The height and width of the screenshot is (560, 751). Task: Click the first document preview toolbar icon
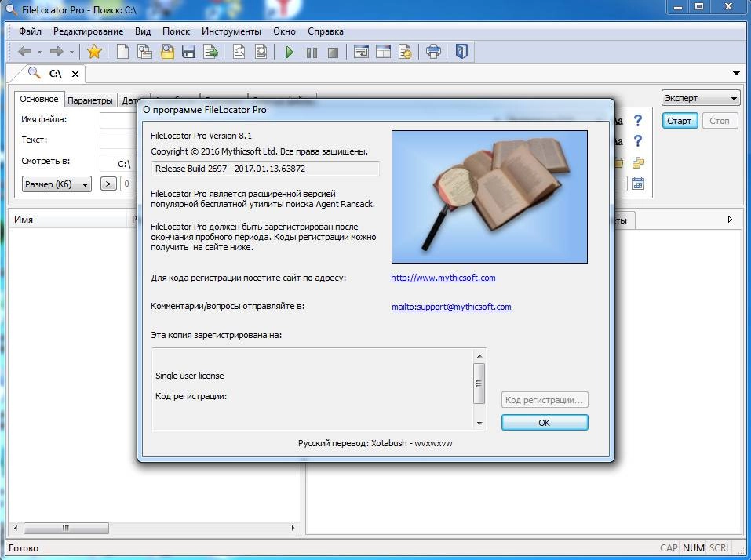coord(239,51)
